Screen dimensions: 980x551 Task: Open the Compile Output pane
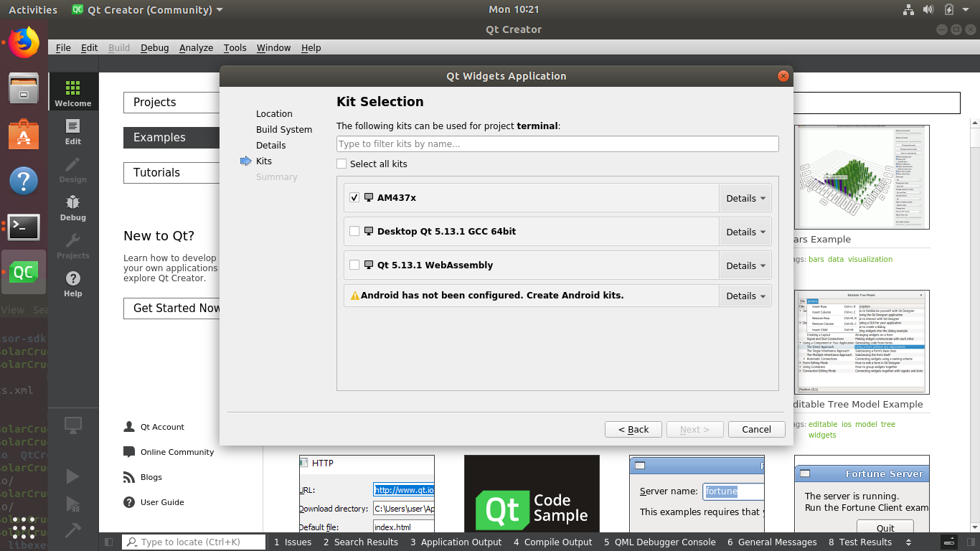(552, 542)
